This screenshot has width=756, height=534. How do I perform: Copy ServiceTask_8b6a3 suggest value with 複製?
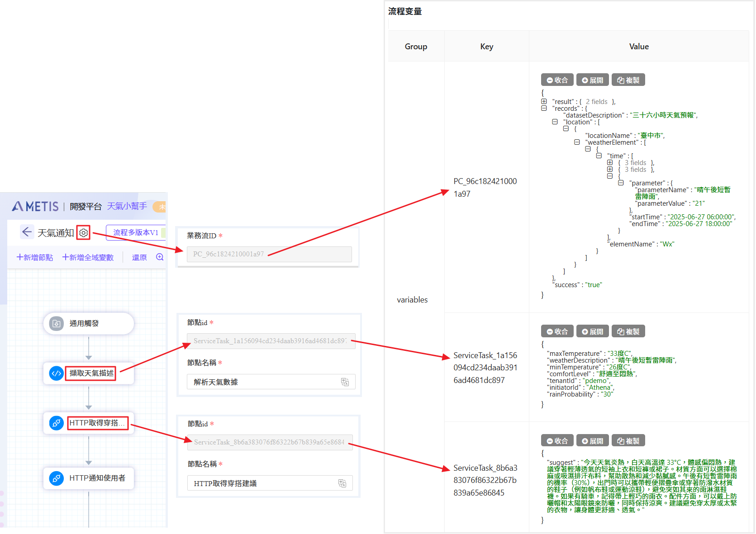(628, 441)
